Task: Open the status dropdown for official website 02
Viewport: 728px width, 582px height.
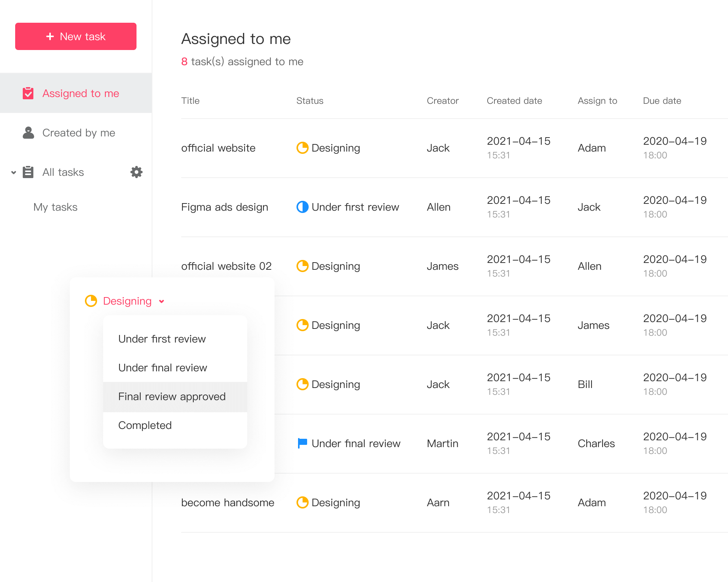Action: [328, 266]
